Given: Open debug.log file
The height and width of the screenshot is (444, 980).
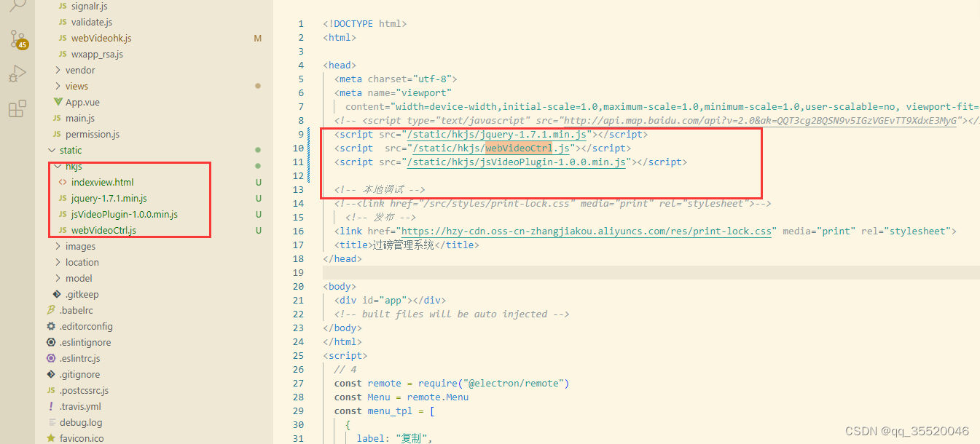Looking at the screenshot, I should point(81,422).
